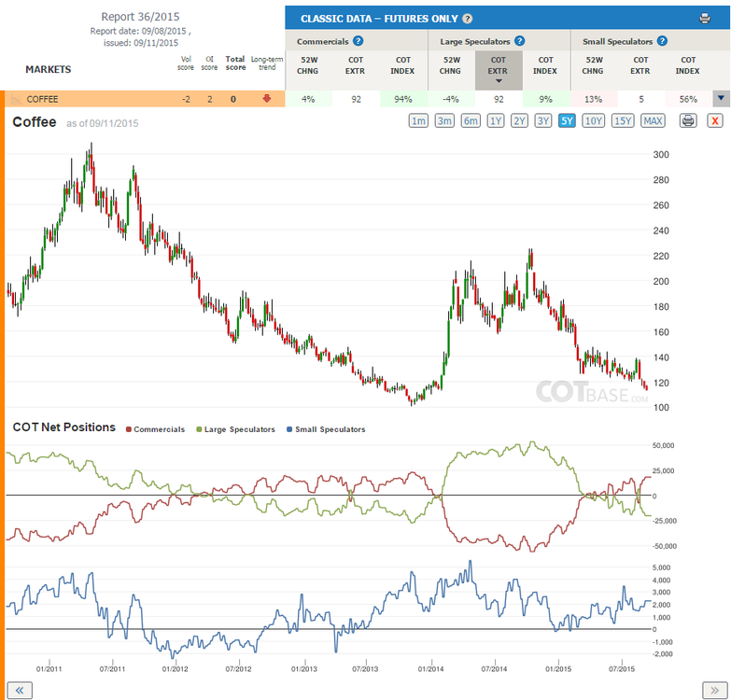
Task: Switch chart to 3Y range
Action: pyautogui.click(x=543, y=121)
